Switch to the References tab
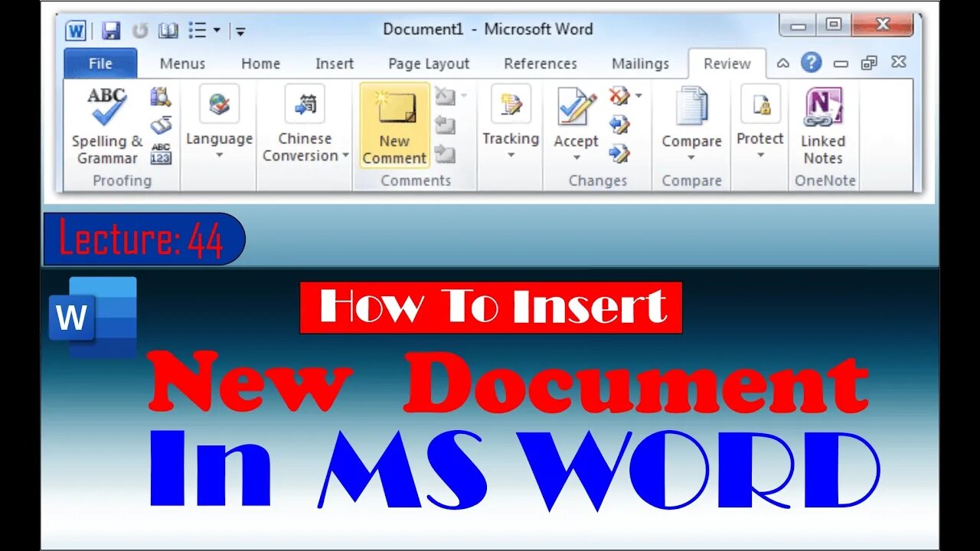 [541, 64]
